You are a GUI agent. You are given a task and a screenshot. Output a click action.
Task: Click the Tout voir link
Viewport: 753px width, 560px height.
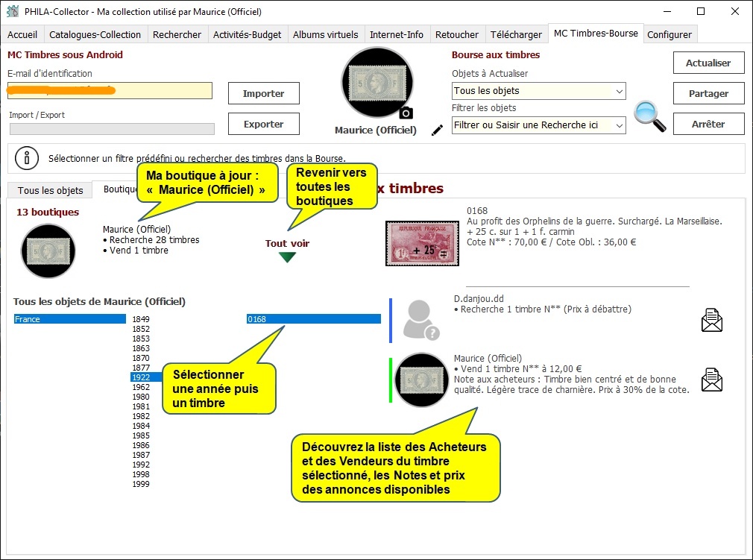point(287,244)
